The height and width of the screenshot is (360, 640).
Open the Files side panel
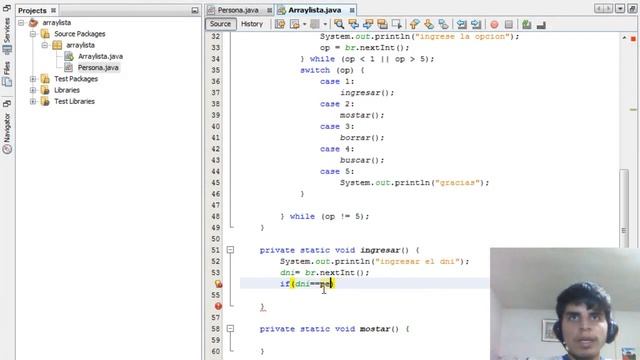(x=7, y=74)
